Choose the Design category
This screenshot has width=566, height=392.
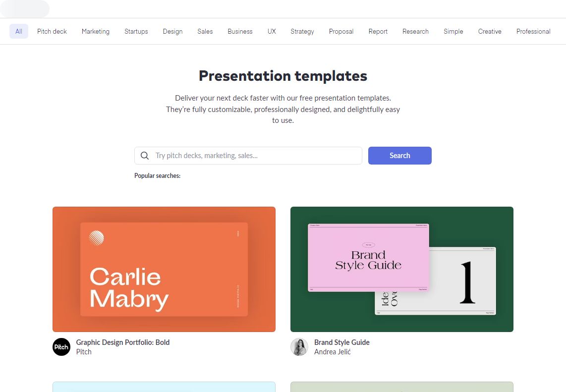tap(172, 31)
